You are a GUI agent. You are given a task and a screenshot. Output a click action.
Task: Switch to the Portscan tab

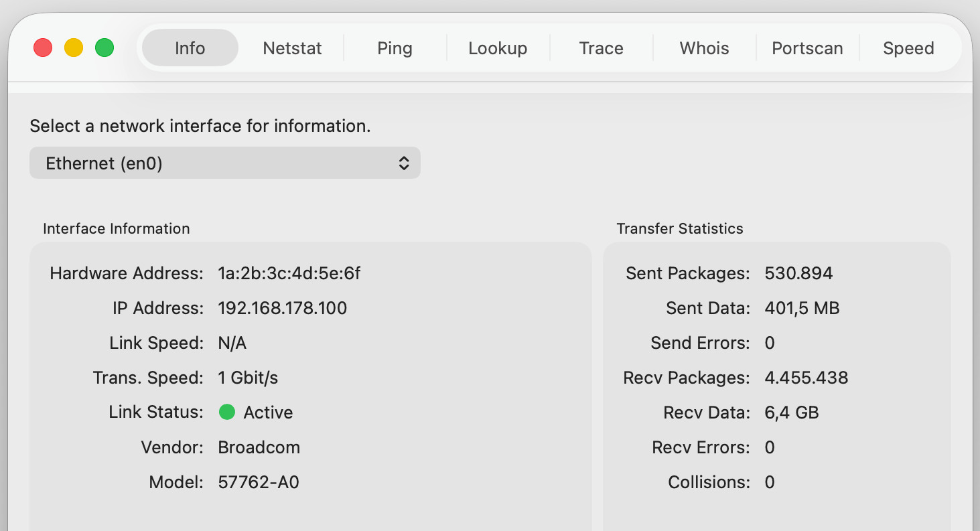[x=807, y=48]
